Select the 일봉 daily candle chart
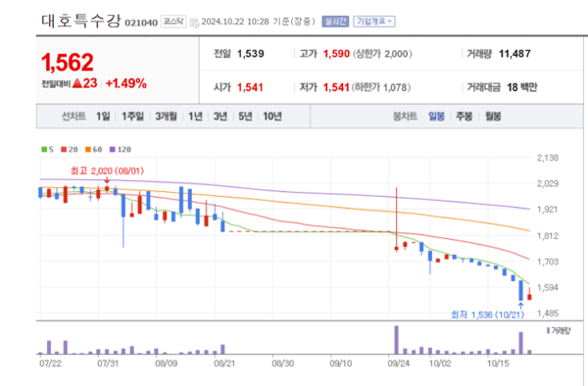The height and width of the screenshot is (386, 588). pos(436,117)
